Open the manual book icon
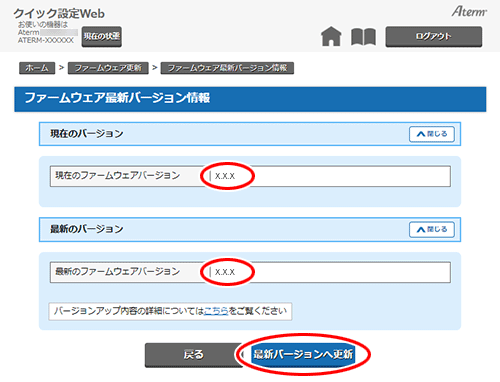The height and width of the screenshot is (382, 500). point(363,37)
